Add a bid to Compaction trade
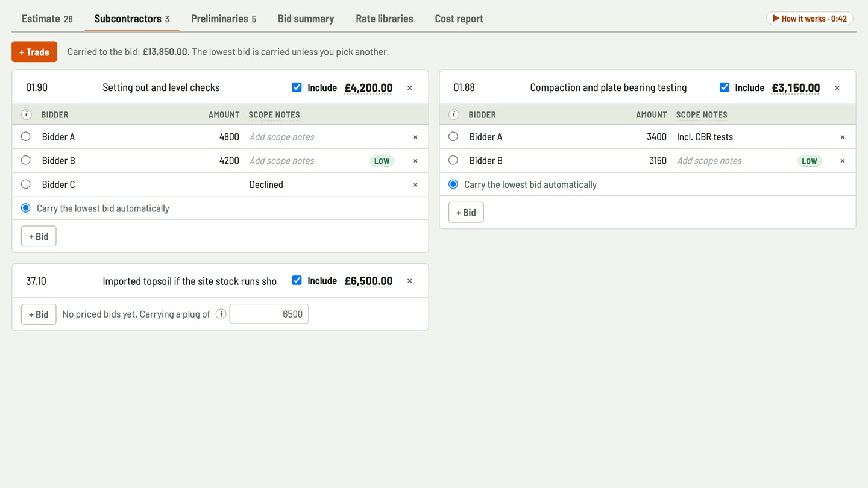The height and width of the screenshot is (488, 868). [x=466, y=212]
